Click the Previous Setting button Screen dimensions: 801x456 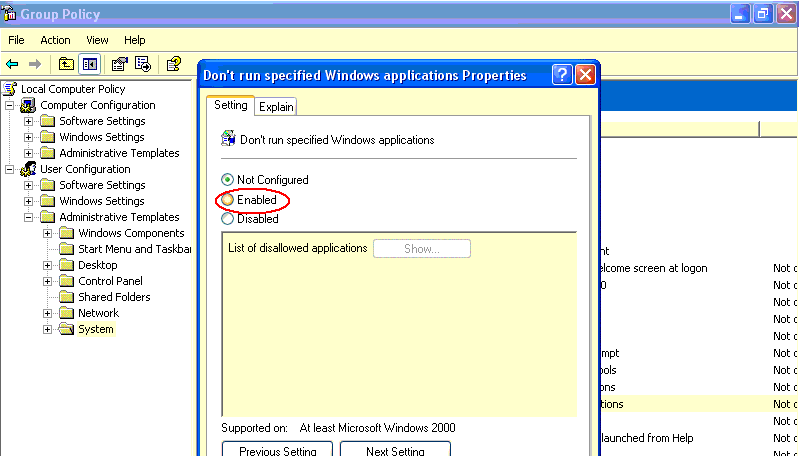[x=277, y=449]
